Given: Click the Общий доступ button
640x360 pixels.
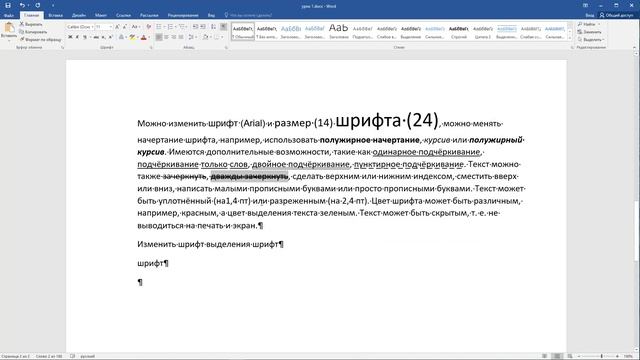Looking at the screenshot, I should pyautogui.click(x=616, y=15).
